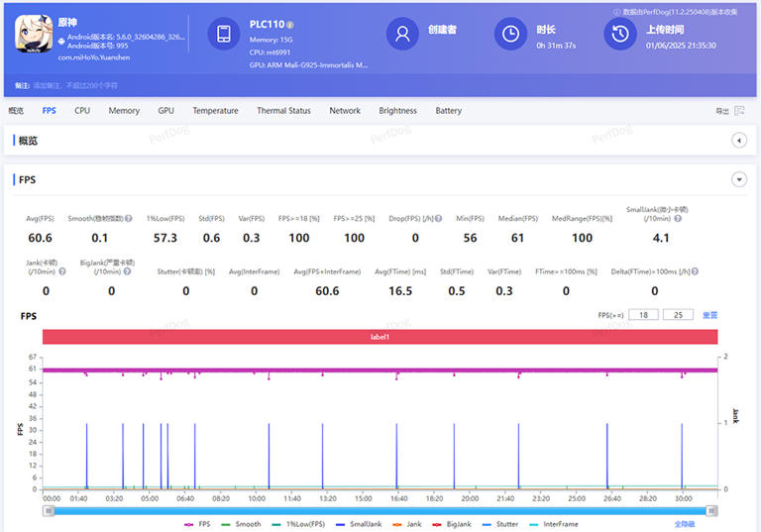Toggle SmallJank series in legend
Image resolution: width=761 pixels, height=532 pixels.
point(359,524)
